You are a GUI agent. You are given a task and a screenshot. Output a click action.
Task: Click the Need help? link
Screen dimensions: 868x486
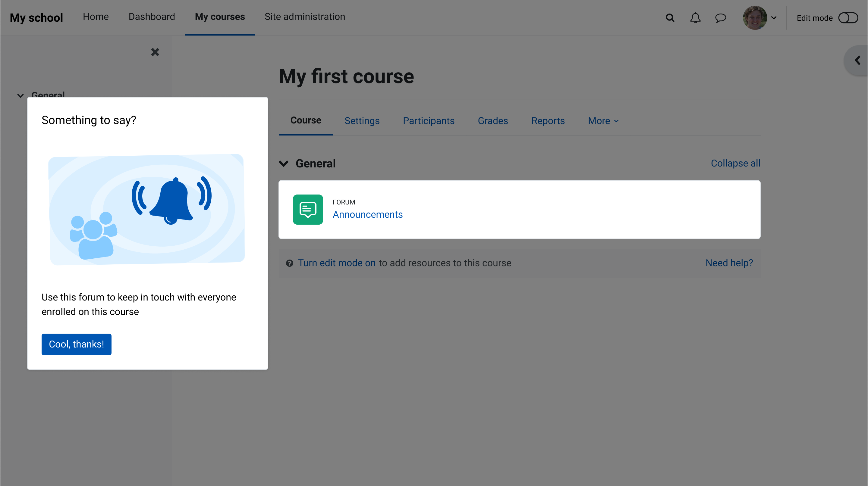point(729,263)
